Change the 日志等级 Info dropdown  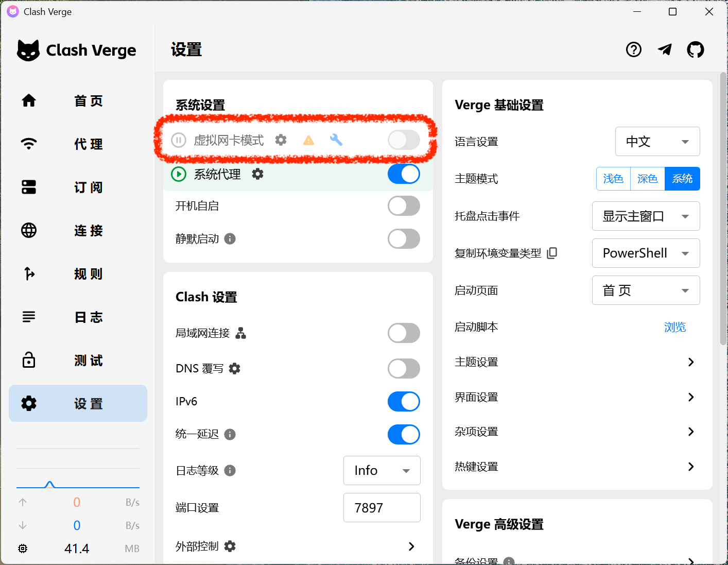pyautogui.click(x=382, y=470)
